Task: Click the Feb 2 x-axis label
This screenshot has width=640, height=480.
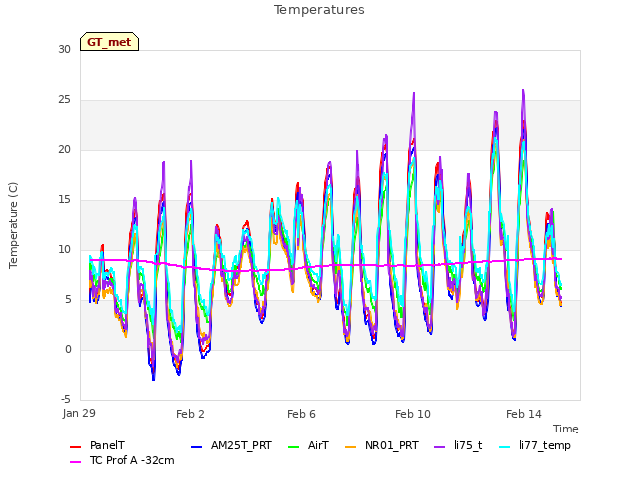Action: click(x=190, y=414)
